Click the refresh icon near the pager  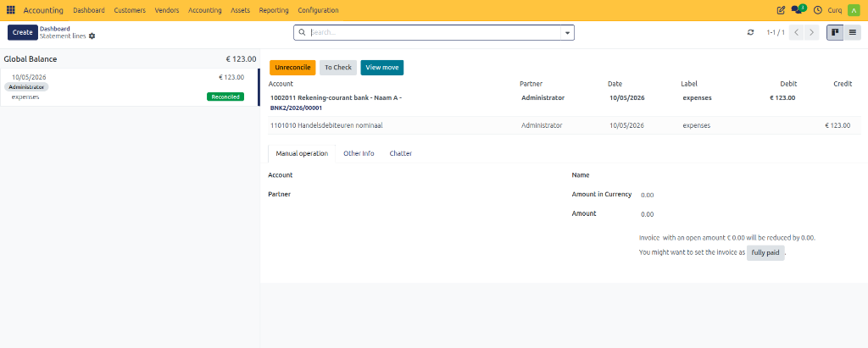pos(751,33)
